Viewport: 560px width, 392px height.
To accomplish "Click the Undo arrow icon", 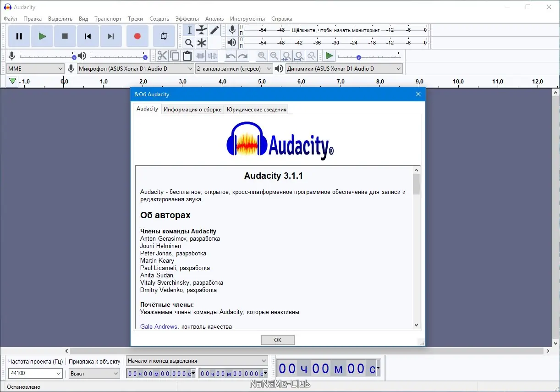I will tap(231, 56).
